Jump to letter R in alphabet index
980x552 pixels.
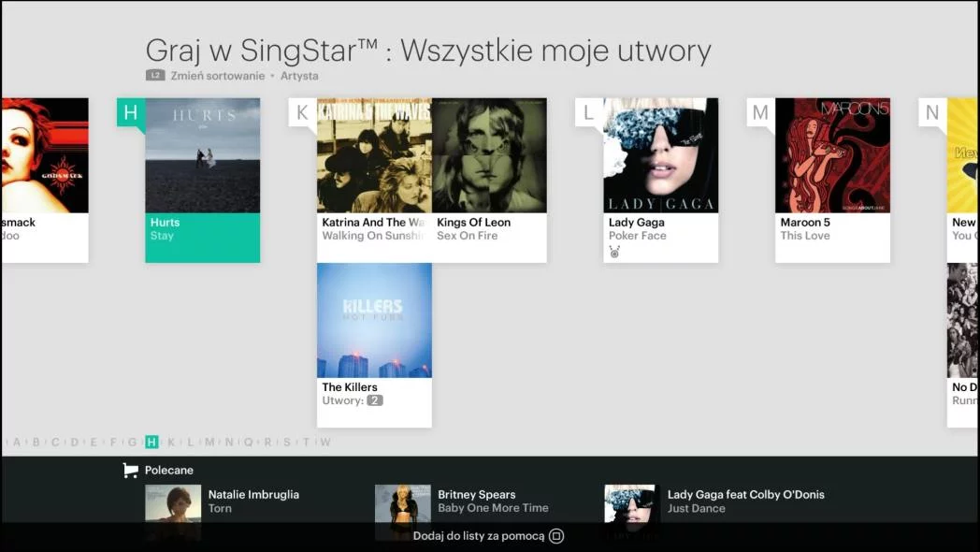tap(268, 442)
